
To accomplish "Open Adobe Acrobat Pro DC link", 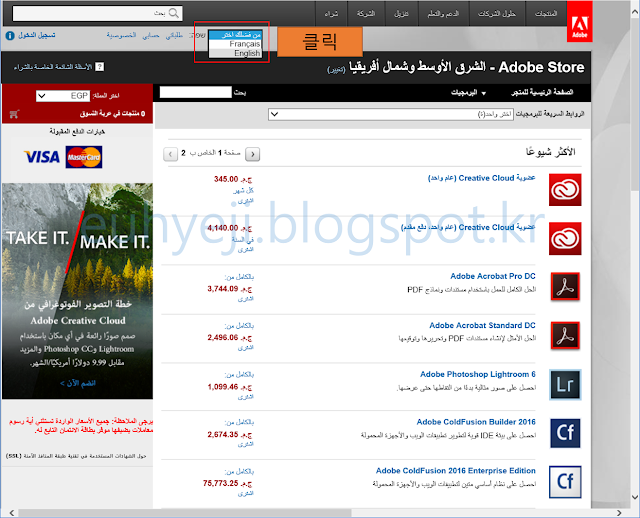I will tap(493, 276).
